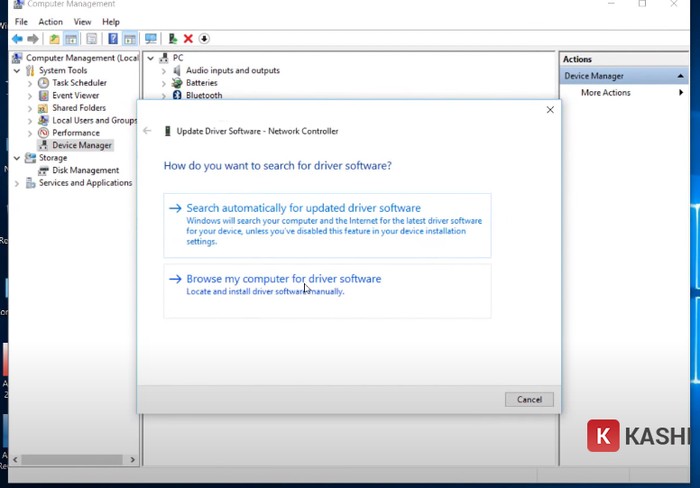Expand the Services and Applications node
This screenshot has height=488, width=700.
coord(16,183)
